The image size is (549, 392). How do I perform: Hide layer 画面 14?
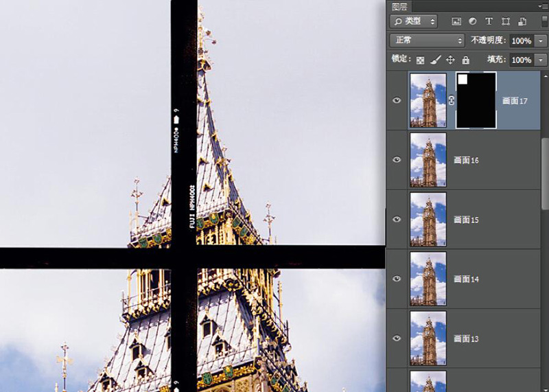coord(397,279)
